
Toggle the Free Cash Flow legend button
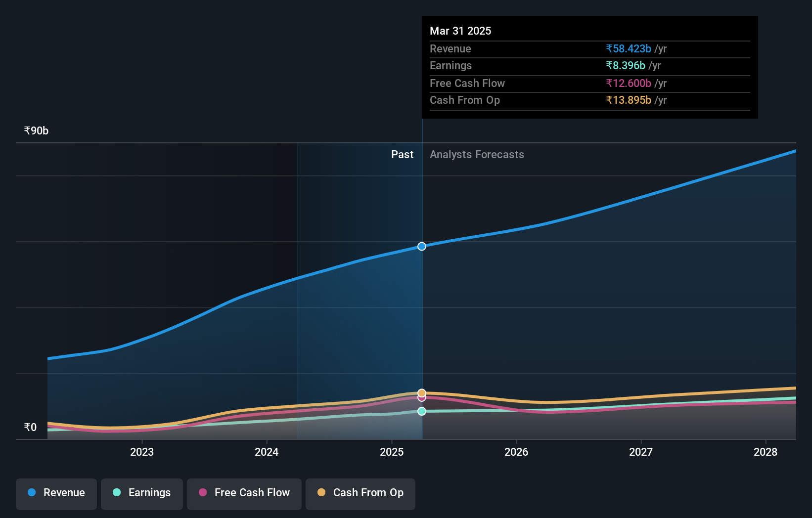point(244,494)
